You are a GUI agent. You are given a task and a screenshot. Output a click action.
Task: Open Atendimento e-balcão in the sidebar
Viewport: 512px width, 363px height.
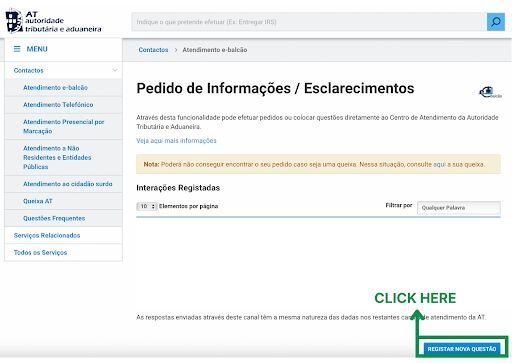pos(55,88)
